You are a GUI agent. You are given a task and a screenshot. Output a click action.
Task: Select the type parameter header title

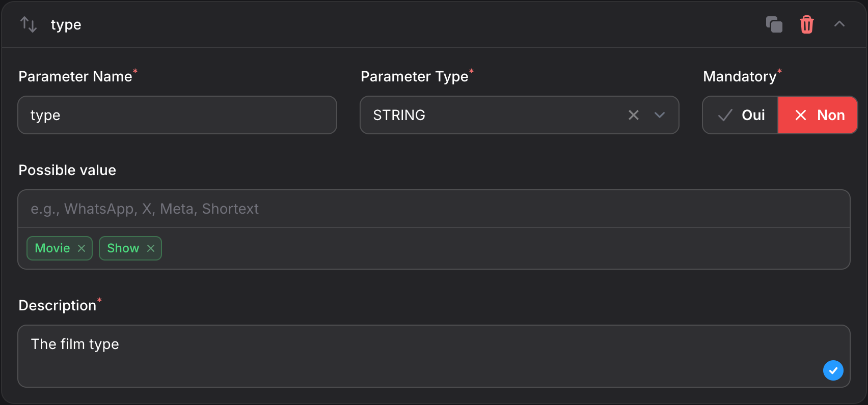coord(66,24)
